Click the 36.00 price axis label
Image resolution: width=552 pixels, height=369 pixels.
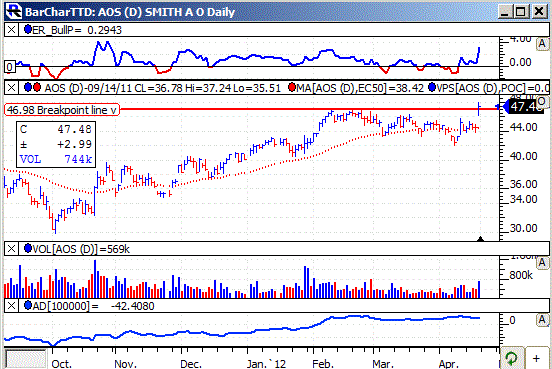tap(523, 184)
